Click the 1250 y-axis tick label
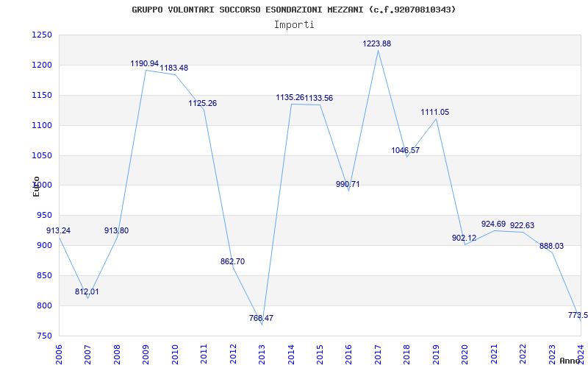The height and width of the screenshot is (368, 588). [x=41, y=35]
